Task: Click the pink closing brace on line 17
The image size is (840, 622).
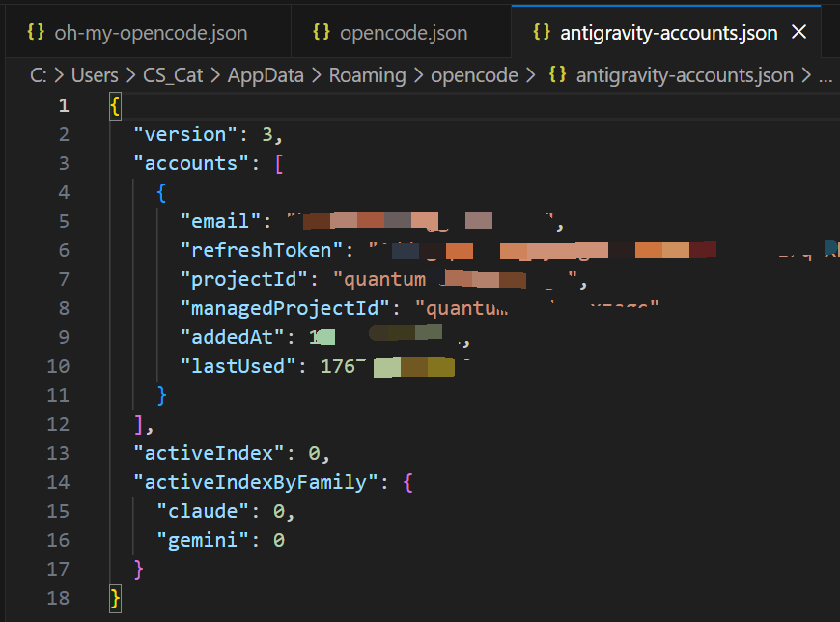Action: [x=138, y=569]
